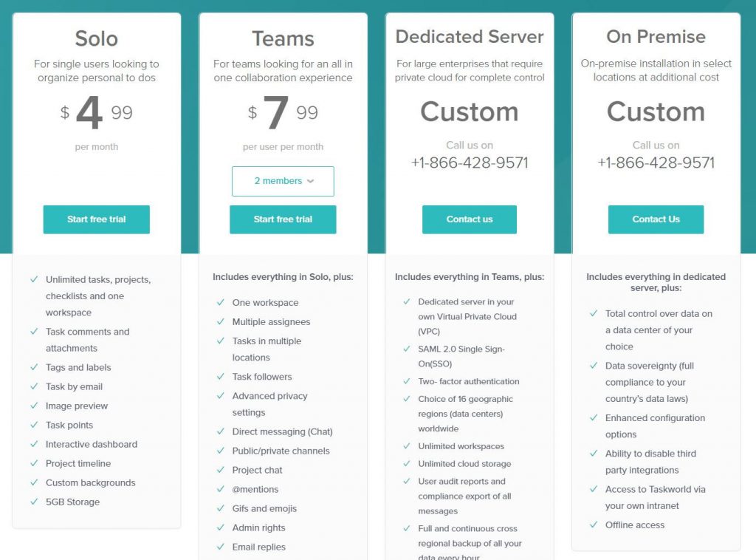Start free trial for the Teams plan
This screenshot has width=756, height=560.
(283, 219)
